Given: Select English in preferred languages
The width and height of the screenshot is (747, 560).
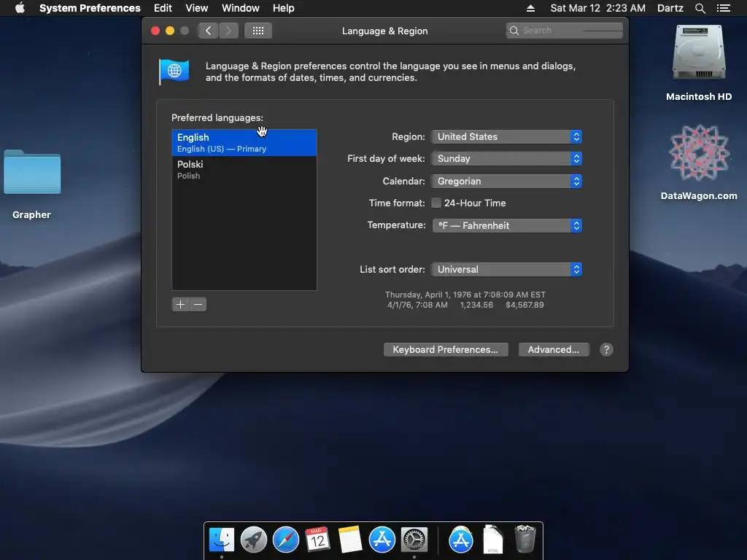Looking at the screenshot, I should 244,142.
